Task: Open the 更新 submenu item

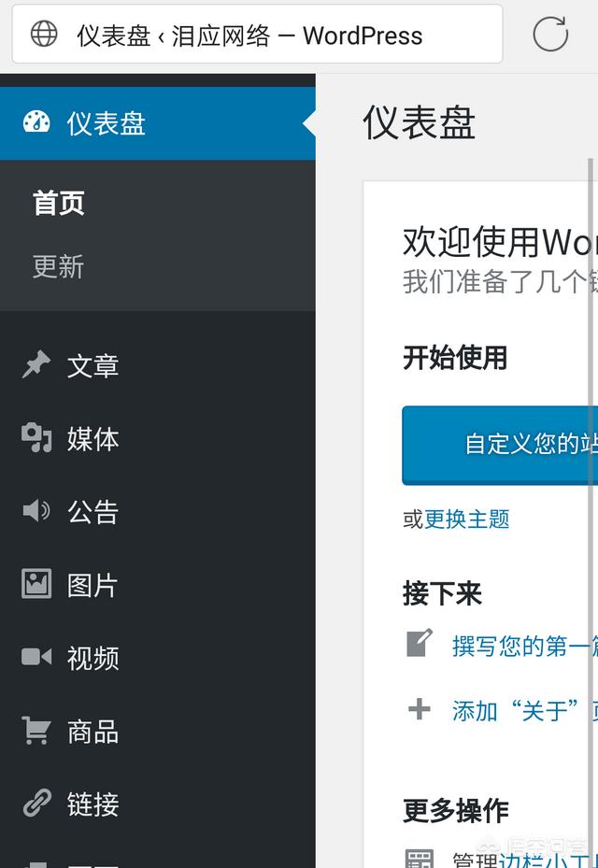Action: click(59, 267)
